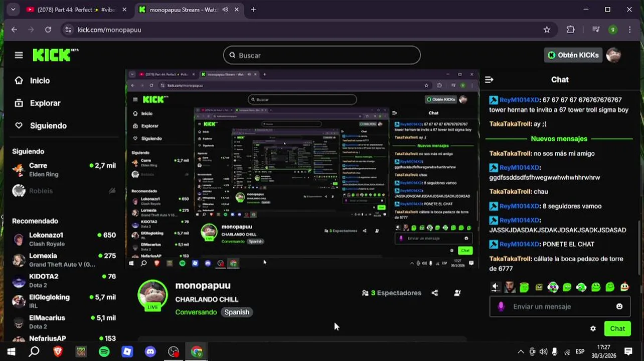Viewport: 644px width, 361px height.
Task: Click the follow user icon beside share
Action: click(457, 293)
